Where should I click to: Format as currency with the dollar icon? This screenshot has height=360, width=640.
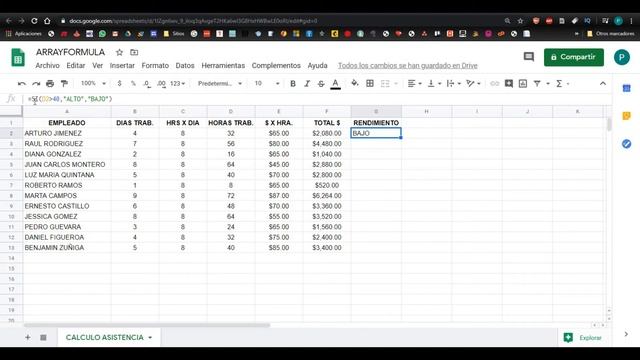tap(119, 83)
